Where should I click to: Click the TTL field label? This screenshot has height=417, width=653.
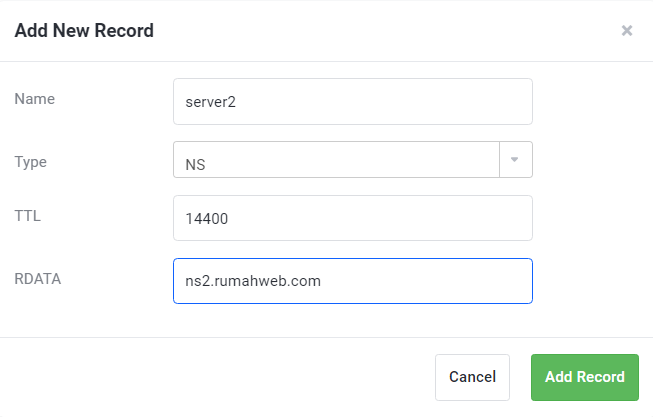coord(27,216)
